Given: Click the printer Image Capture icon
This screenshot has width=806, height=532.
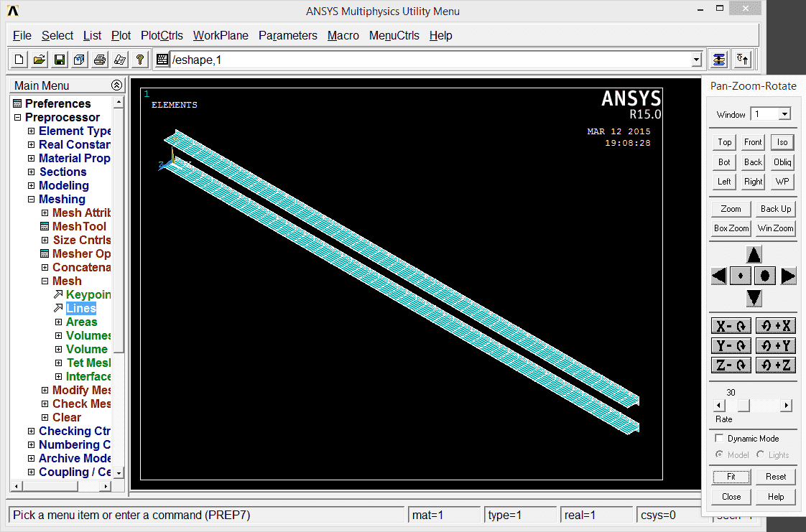Looking at the screenshot, I should [x=100, y=60].
